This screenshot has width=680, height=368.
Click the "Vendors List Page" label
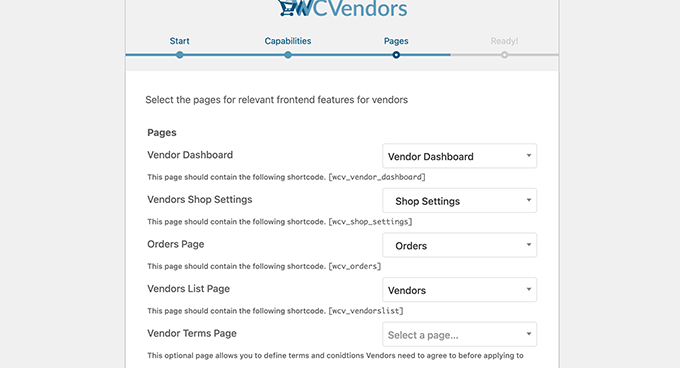coord(188,289)
